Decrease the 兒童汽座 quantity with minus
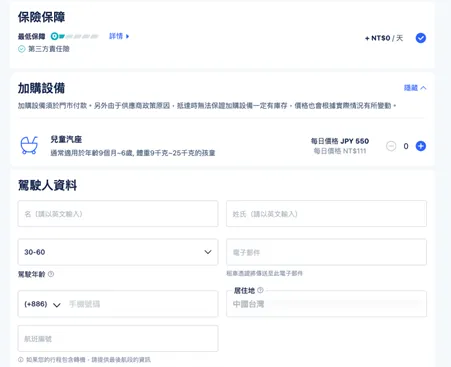The height and width of the screenshot is (367, 451). click(391, 146)
